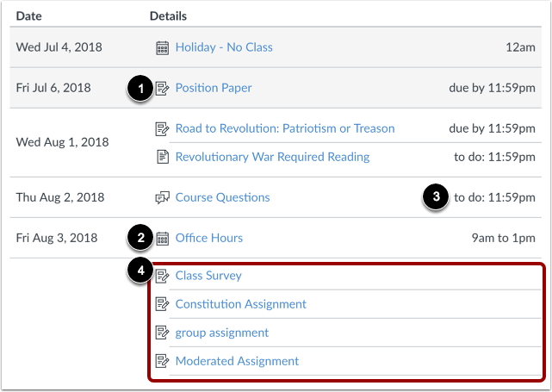Open the Moderated Assignment link
This screenshot has width=552, height=392.
237,361
